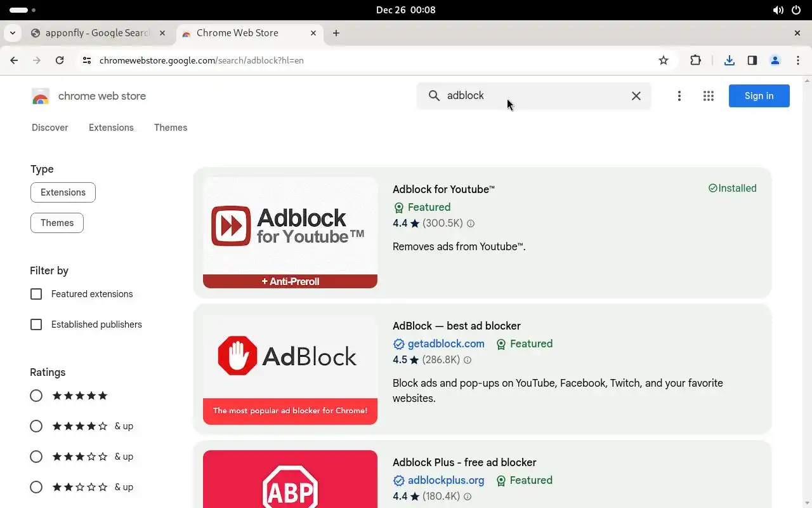This screenshot has width=812, height=508.
Task: Filter by Themes type chip
Action: 57,223
